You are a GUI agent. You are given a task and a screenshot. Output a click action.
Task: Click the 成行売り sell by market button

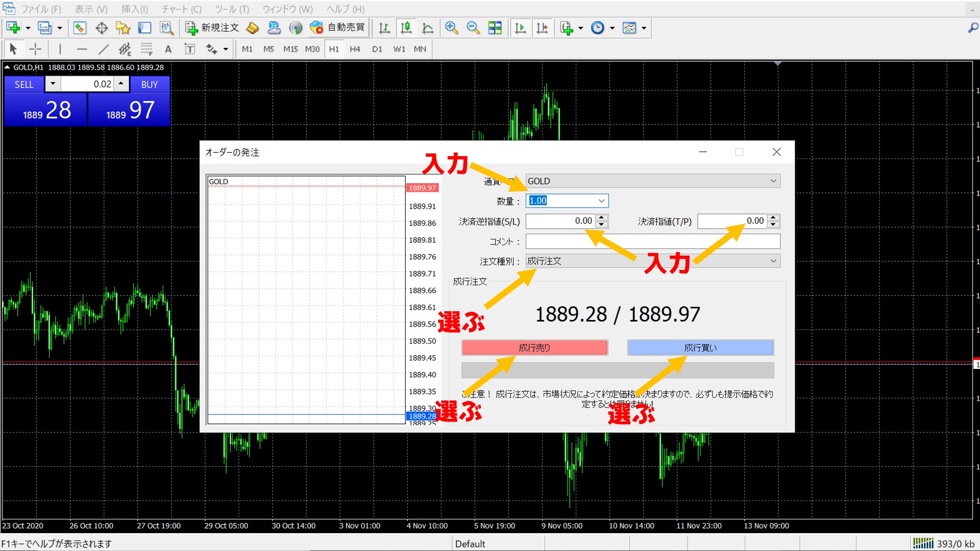[534, 347]
